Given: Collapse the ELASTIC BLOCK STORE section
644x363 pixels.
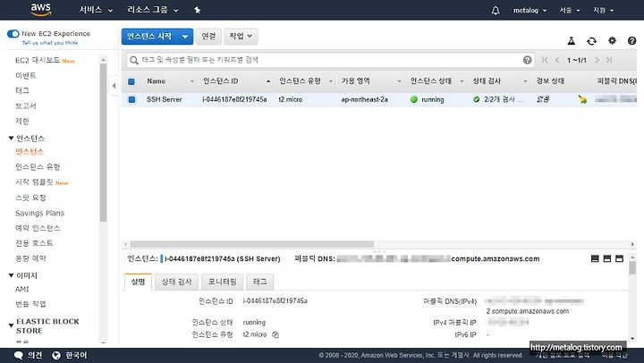Looking at the screenshot, I should pos(11,325).
